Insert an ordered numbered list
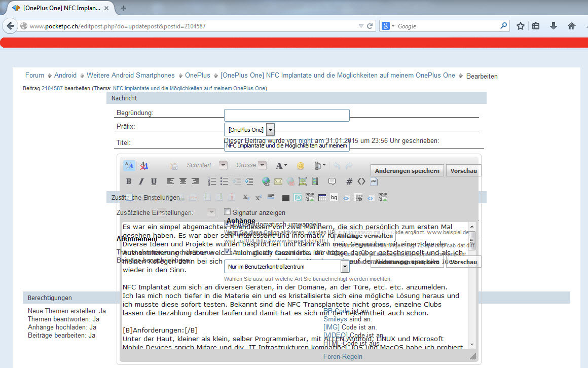The height and width of the screenshot is (368, 588). click(212, 181)
